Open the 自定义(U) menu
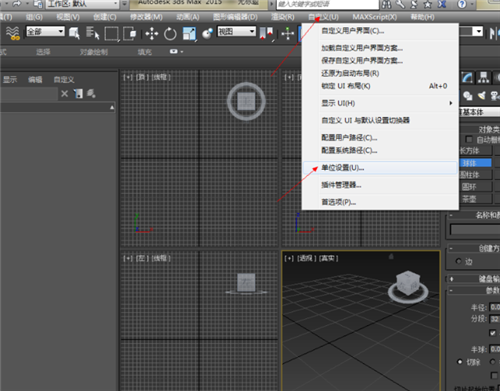The width and height of the screenshot is (500, 391). [x=323, y=17]
